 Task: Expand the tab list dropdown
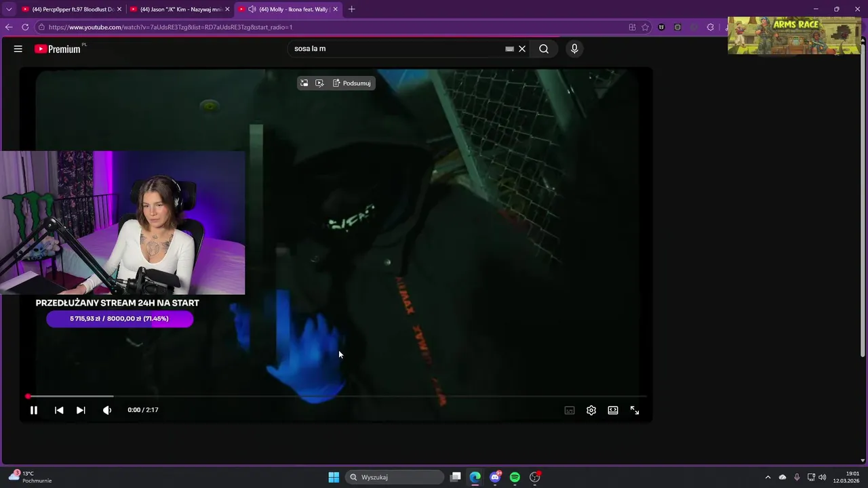tap(9, 9)
